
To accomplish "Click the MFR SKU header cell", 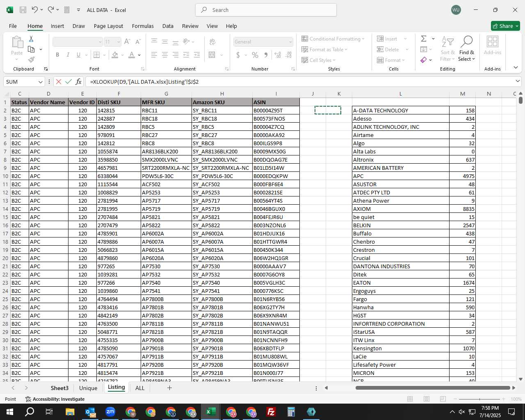I will pos(166,102).
